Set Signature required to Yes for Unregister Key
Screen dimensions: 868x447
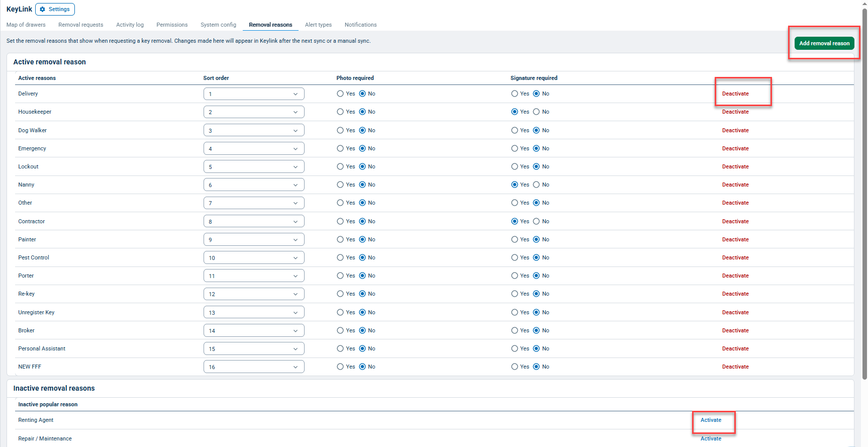pos(514,312)
